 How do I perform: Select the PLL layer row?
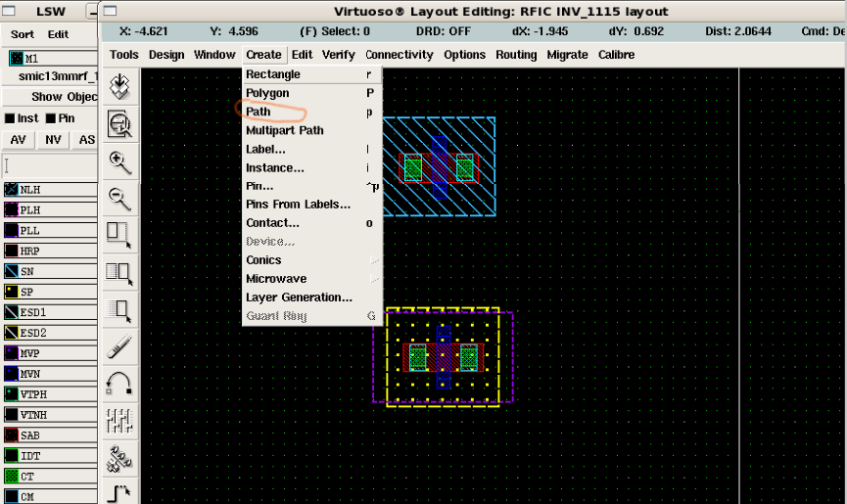pos(50,230)
